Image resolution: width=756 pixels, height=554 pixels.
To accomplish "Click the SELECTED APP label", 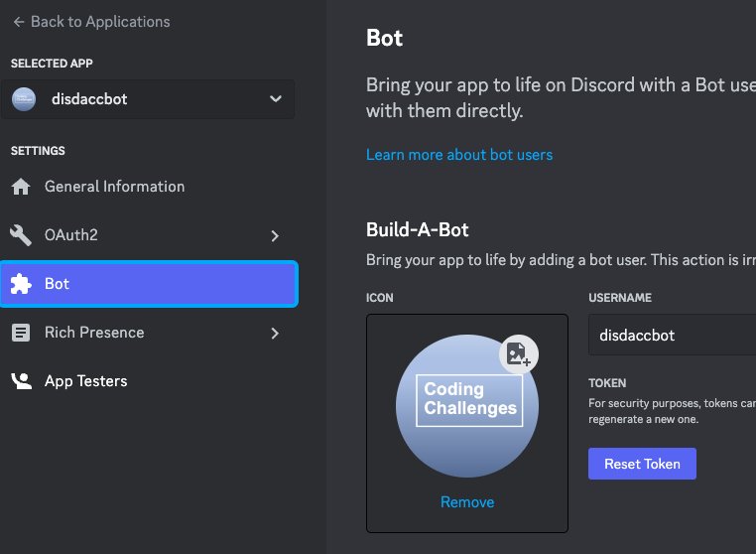I will tap(52, 64).
